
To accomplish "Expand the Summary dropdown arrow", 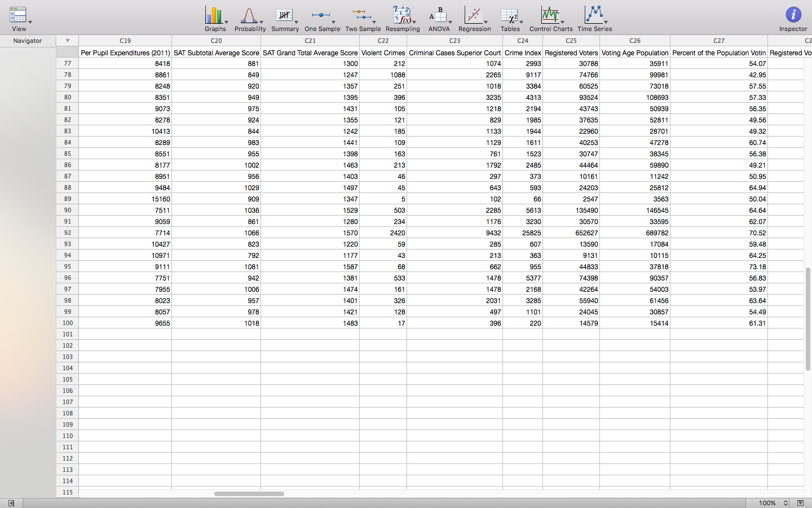I will coord(297,22).
